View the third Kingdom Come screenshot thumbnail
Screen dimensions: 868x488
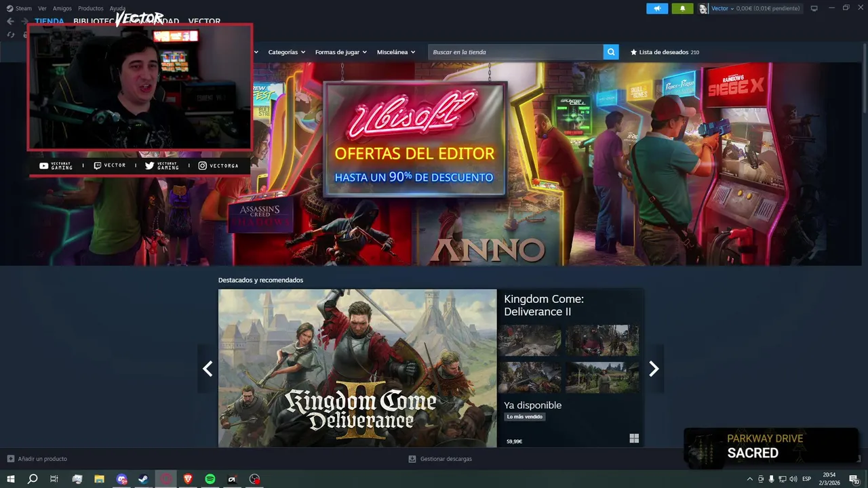point(530,377)
